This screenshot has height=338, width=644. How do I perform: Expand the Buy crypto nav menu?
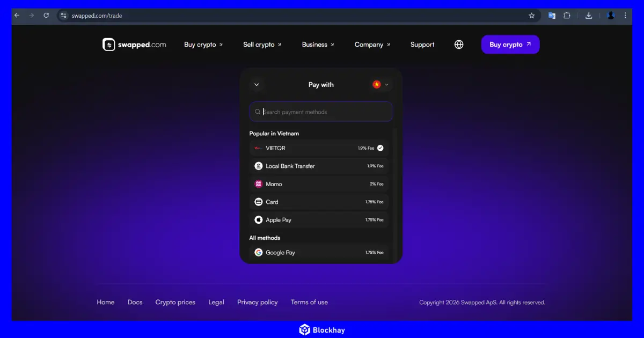[x=203, y=45]
